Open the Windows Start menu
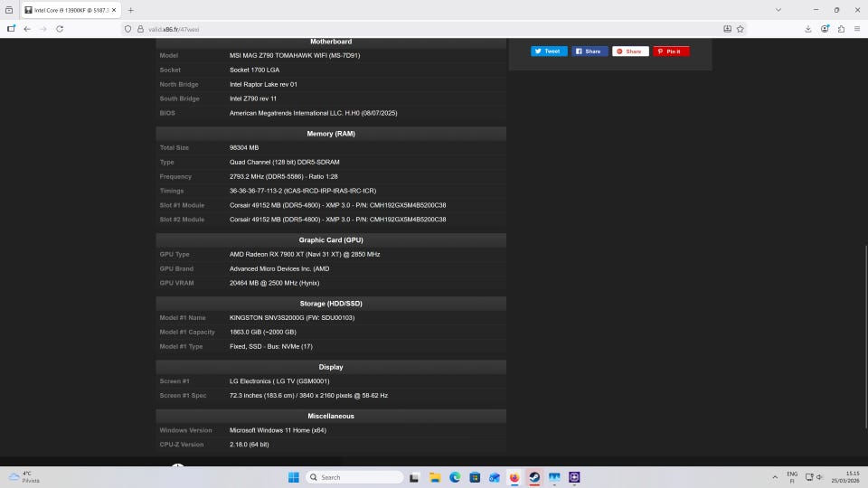This screenshot has width=868, height=488. point(293,477)
